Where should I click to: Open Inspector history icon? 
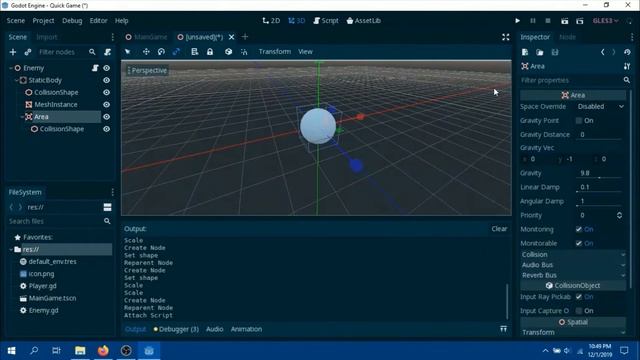(627, 52)
